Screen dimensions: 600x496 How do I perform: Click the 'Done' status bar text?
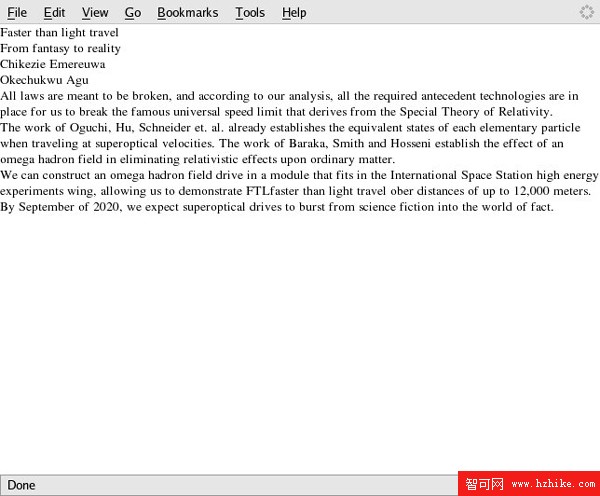click(x=21, y=485)
